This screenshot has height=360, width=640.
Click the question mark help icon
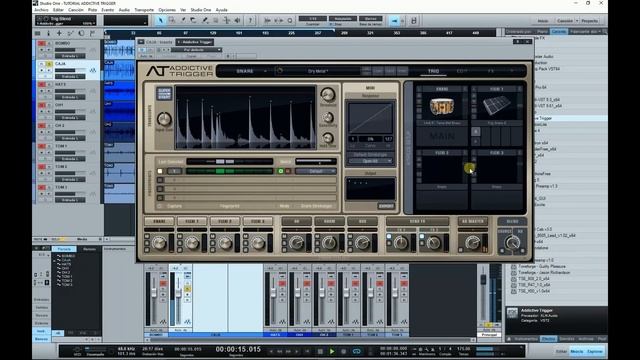pos(250,20)
